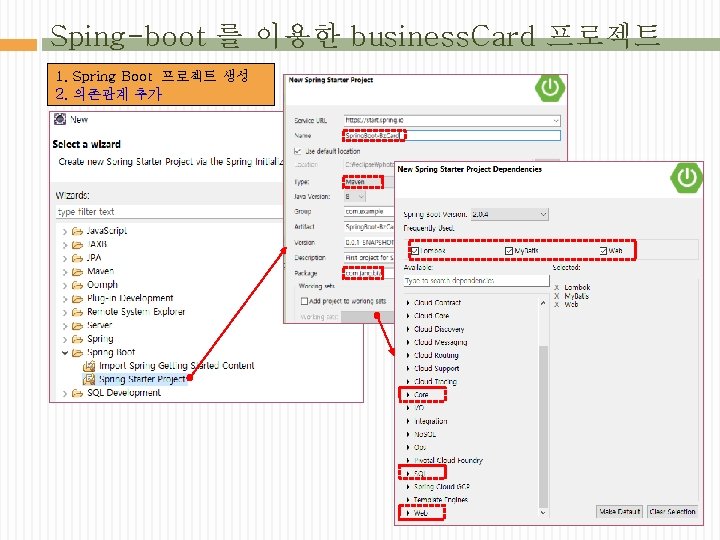The width and height of the screenshot is (720, 540).
Task: Click the SQL Development folder icon
Action: [77, 393]
